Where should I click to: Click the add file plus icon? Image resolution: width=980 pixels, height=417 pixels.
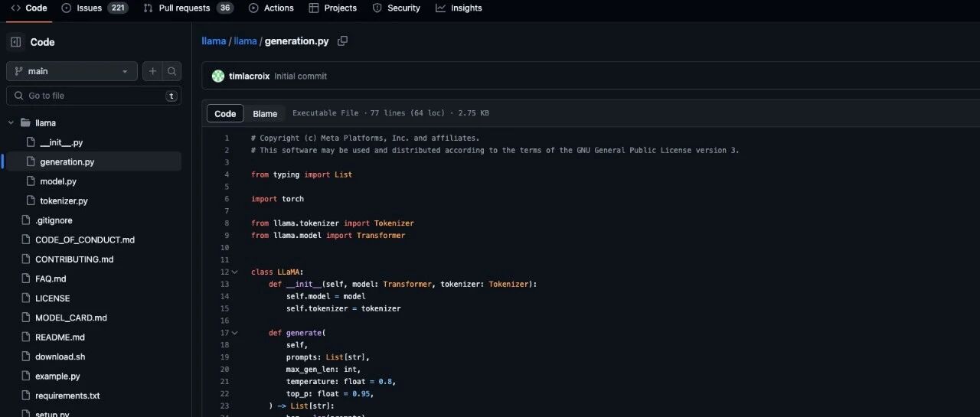(152, 71)
